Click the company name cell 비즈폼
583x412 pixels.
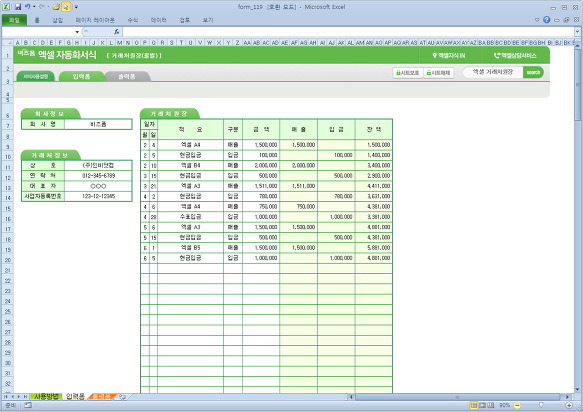[98, 124]
